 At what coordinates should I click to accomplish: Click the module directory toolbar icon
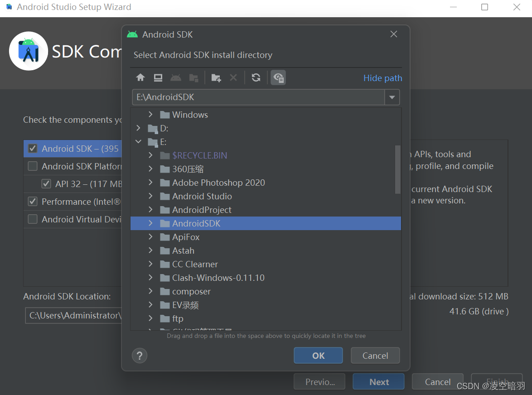coord(194,78)
